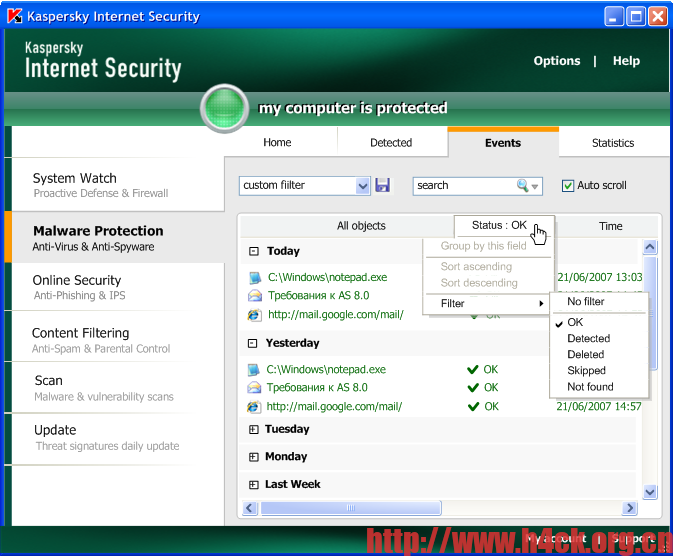Image resolution: width=673 pixels, height=556 pixels.
Task: Open the custom filter dropdown
Action: point(363,186)
